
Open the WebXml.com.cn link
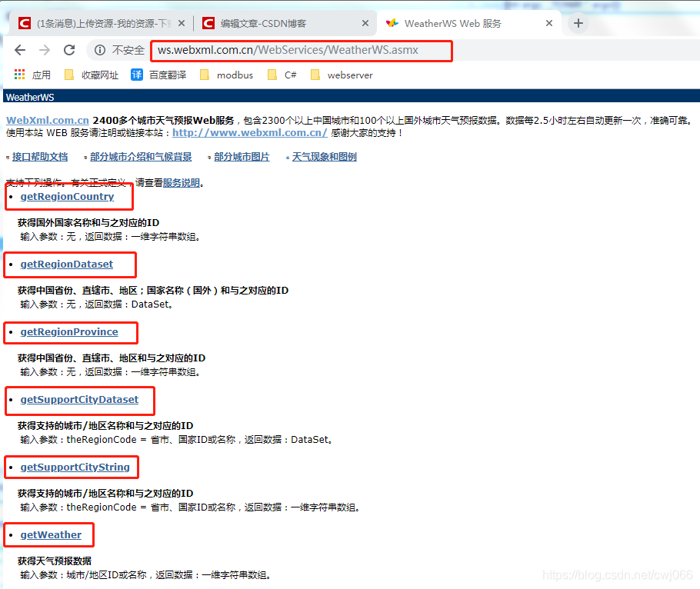(48, 121)
